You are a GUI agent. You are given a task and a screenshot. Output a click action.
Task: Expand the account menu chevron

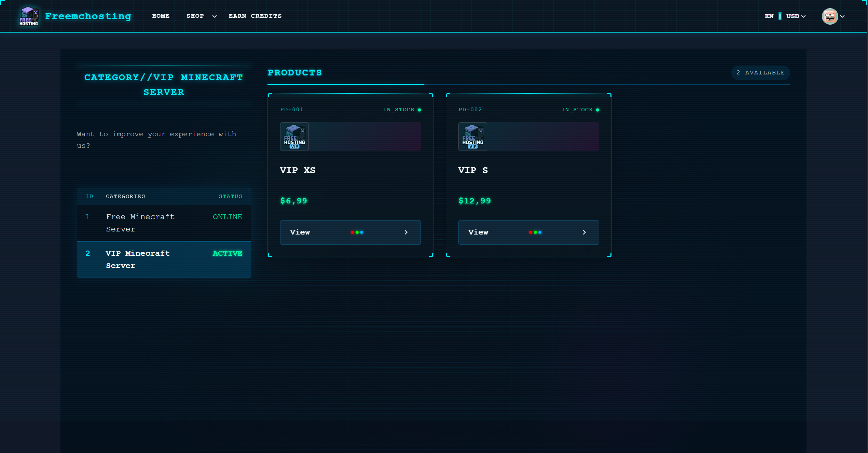click(x=842, y=16)
